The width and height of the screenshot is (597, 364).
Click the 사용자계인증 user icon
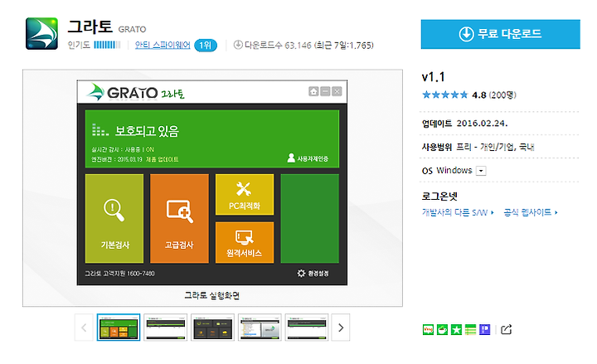[291, 158]
